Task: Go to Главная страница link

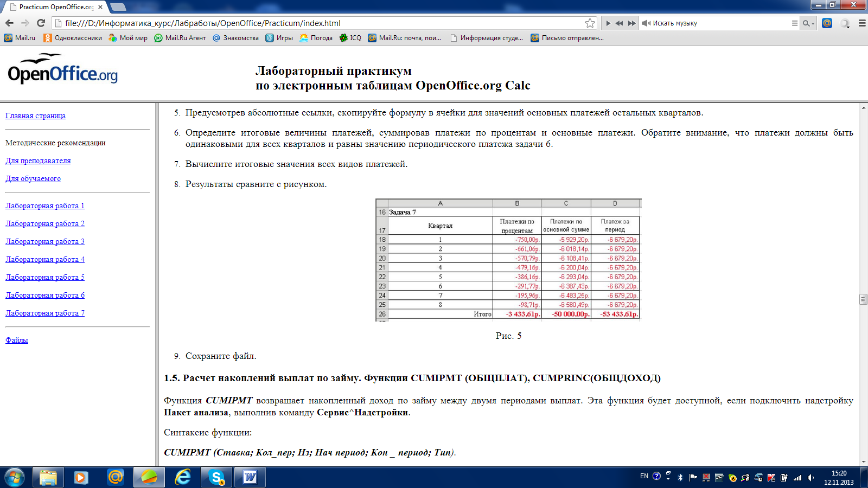Action: (x=35, y=115)
